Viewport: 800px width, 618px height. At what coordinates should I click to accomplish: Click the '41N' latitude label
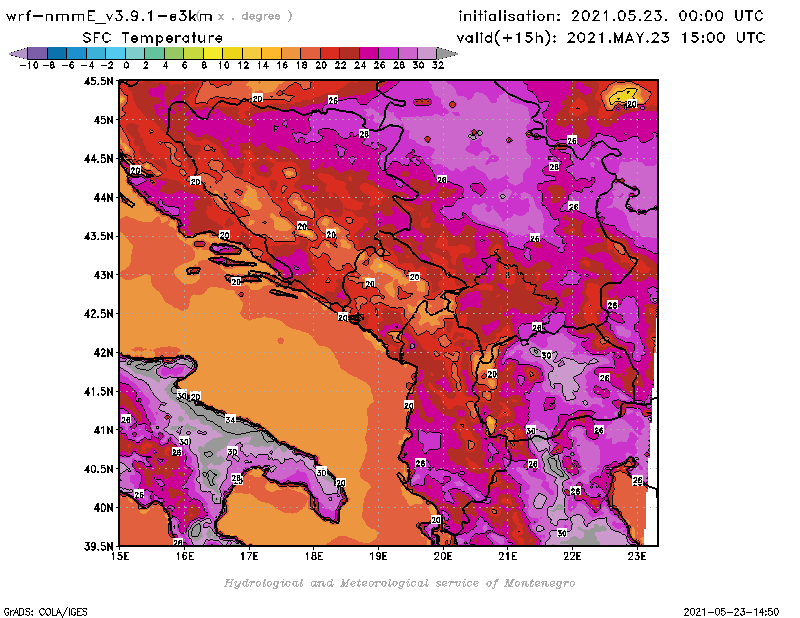[x=103, y=430]
